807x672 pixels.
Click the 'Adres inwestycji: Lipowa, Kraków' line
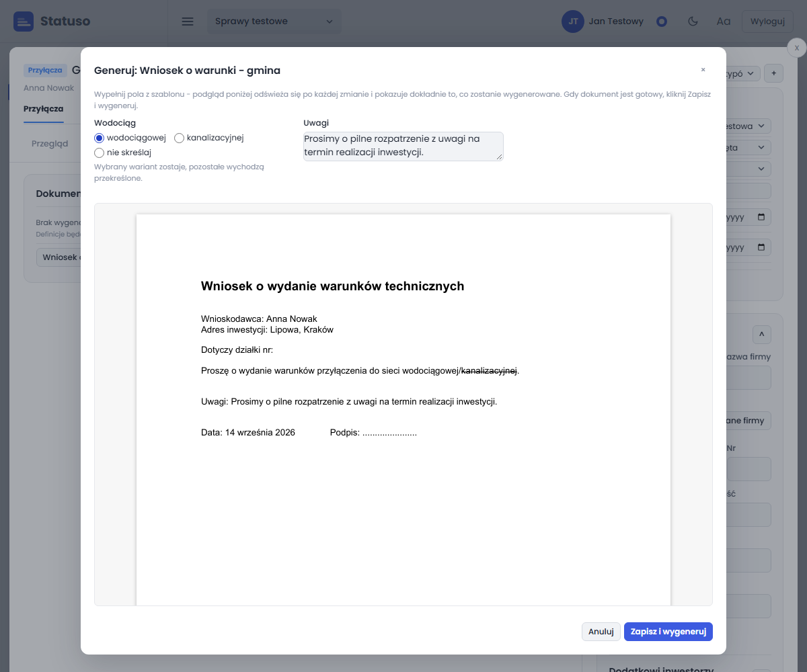(267, 330)
